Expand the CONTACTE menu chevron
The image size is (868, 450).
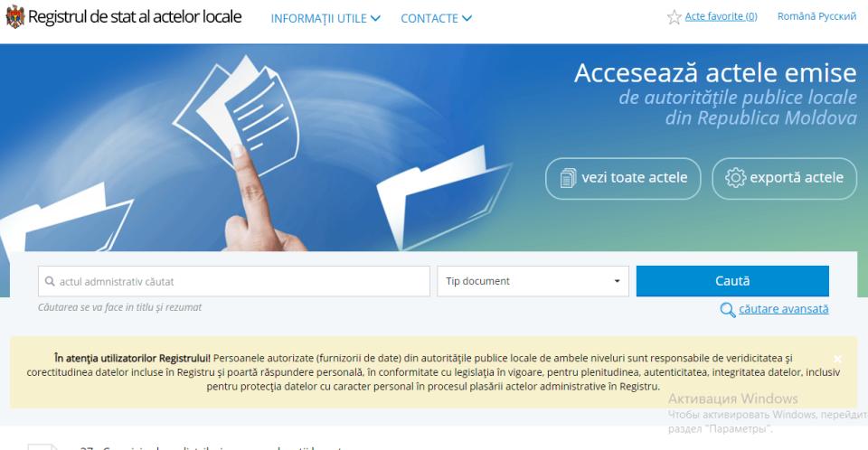tap(467, 18)
